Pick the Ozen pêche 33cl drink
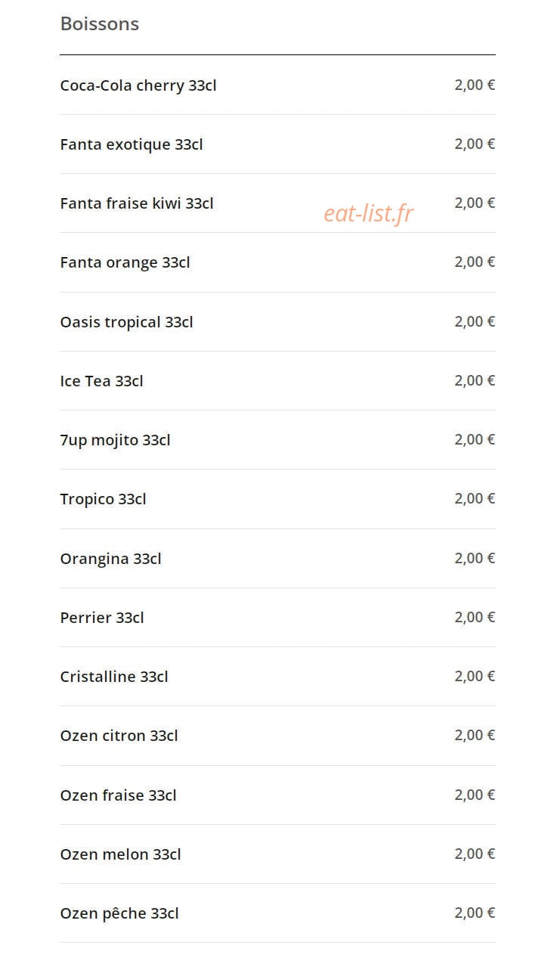The height and width of the screenshot is (967, 560). [277, 913]
